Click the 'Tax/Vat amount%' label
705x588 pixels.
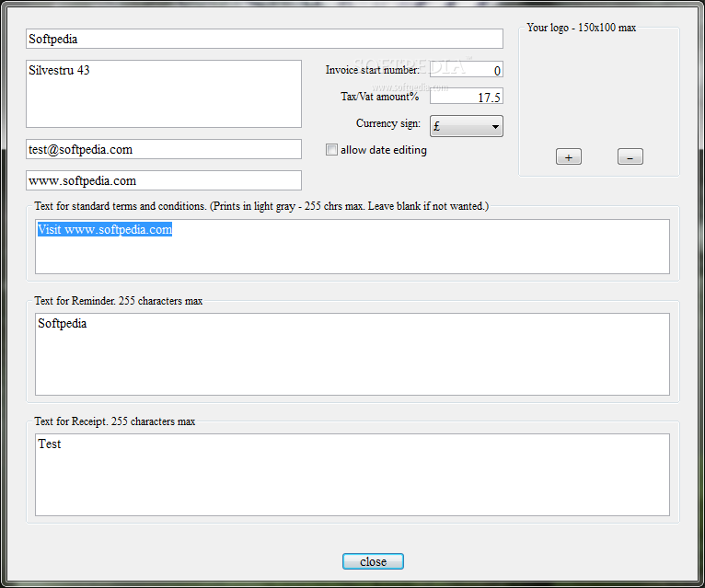coord(379,97)
